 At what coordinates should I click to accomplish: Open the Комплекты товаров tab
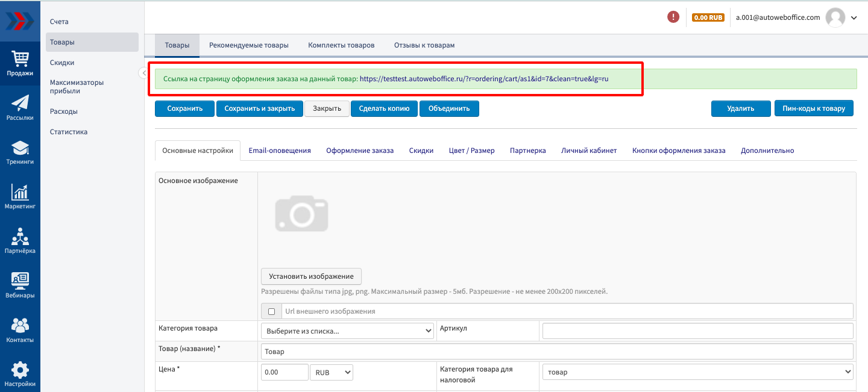click(x=341, y=45)
